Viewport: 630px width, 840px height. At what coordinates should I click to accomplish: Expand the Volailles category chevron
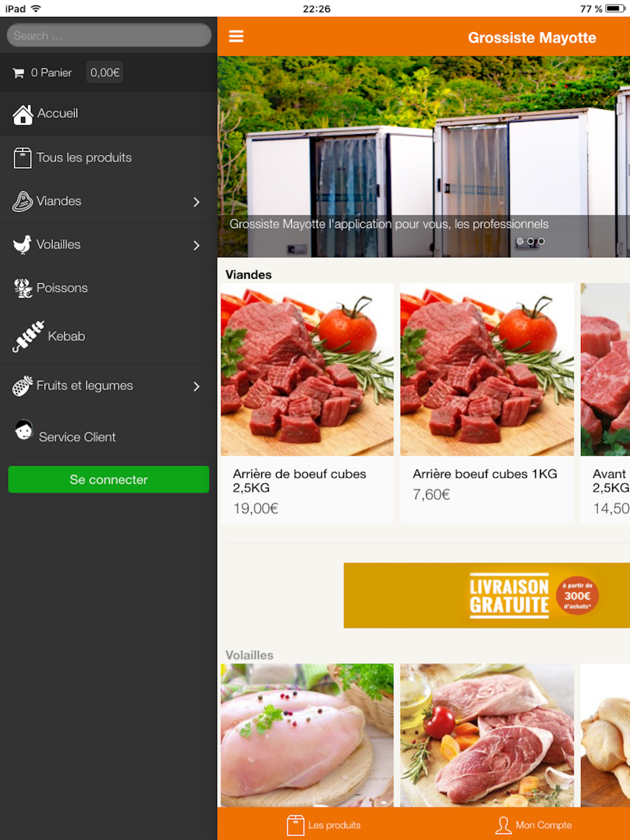[x=197, y=246]
